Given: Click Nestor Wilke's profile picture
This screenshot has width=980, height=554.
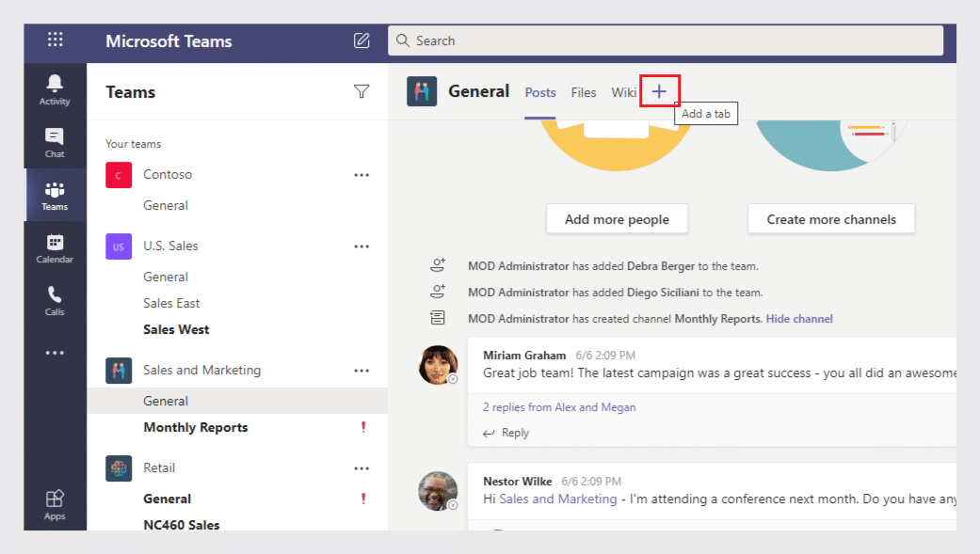Looking at the screenshot, I should click(438, 491).
